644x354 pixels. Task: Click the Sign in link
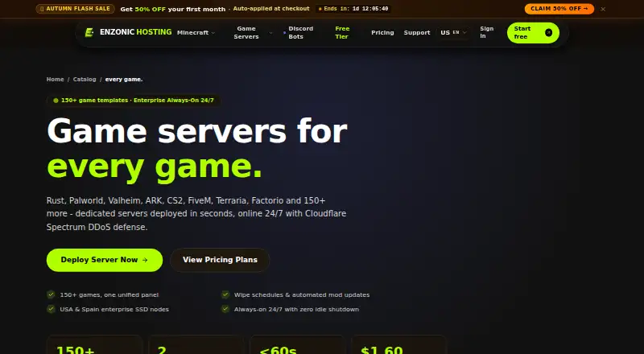pyautogui.click(x=487, y=32)
